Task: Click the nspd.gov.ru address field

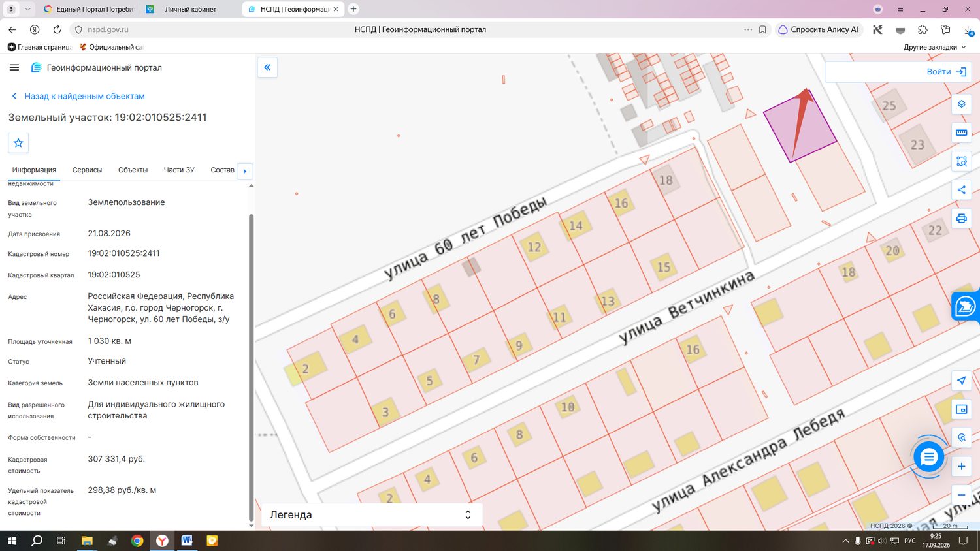Action: [108, 29]
